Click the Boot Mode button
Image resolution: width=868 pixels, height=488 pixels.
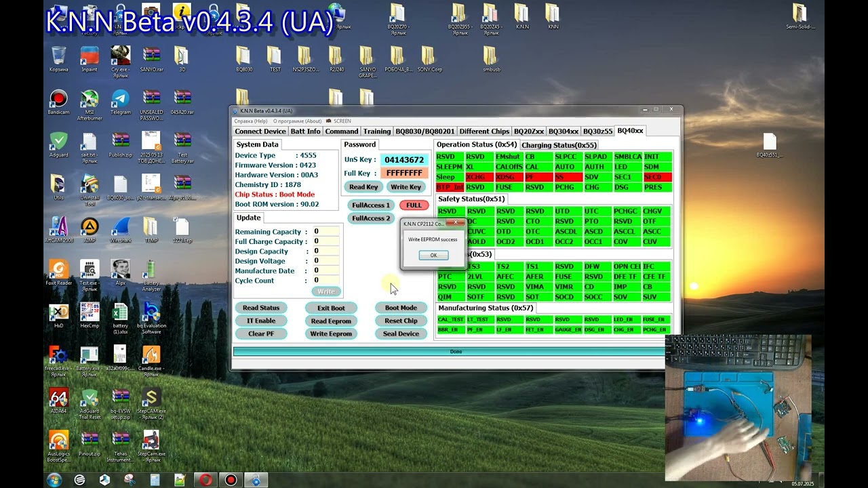coord(401,308)
